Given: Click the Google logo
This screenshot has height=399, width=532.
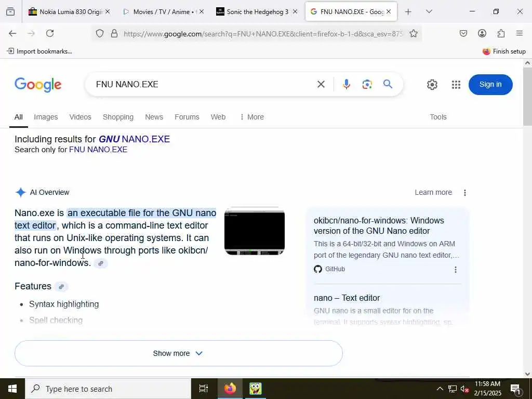Looking at the screenshot, I should pos(38,85).
